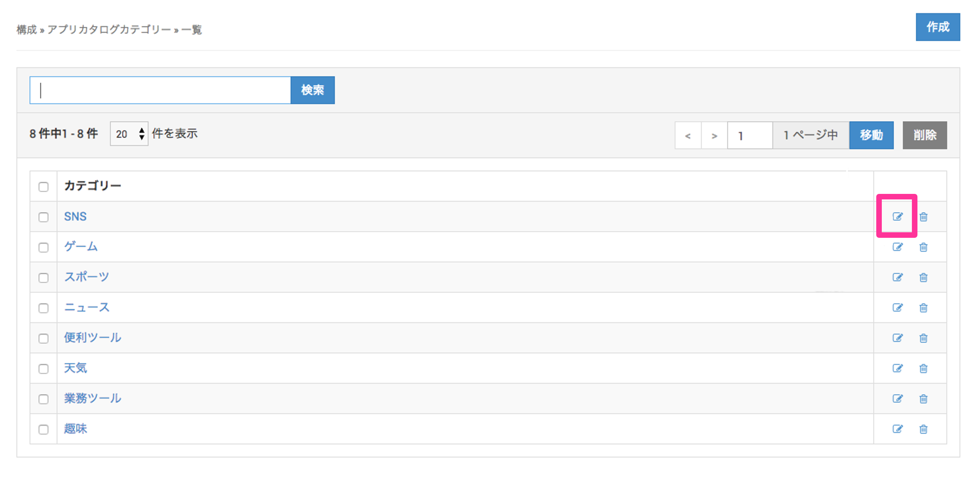980x478 pixels.
Task: Delete the SNS category via trash icon
Action: click(x=923, y=217)
